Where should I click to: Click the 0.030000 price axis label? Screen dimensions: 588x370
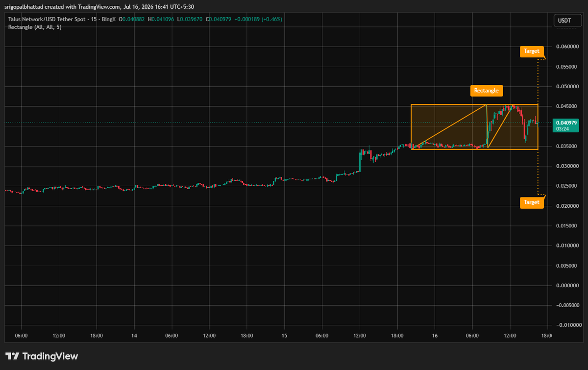[567, 166]
